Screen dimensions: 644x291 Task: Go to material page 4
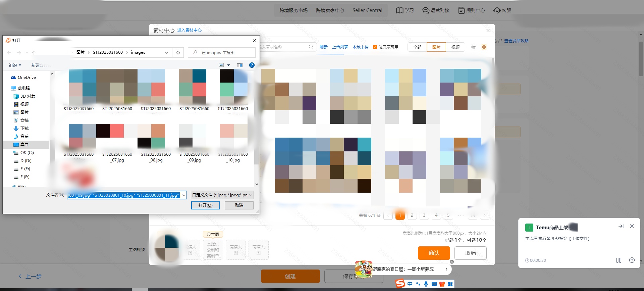point(436,215)
